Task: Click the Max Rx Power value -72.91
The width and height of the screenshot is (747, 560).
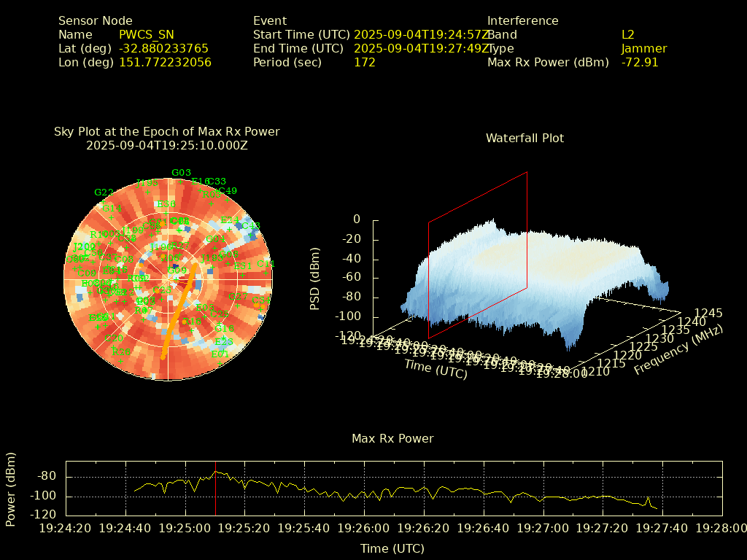Action: point(640,63)
